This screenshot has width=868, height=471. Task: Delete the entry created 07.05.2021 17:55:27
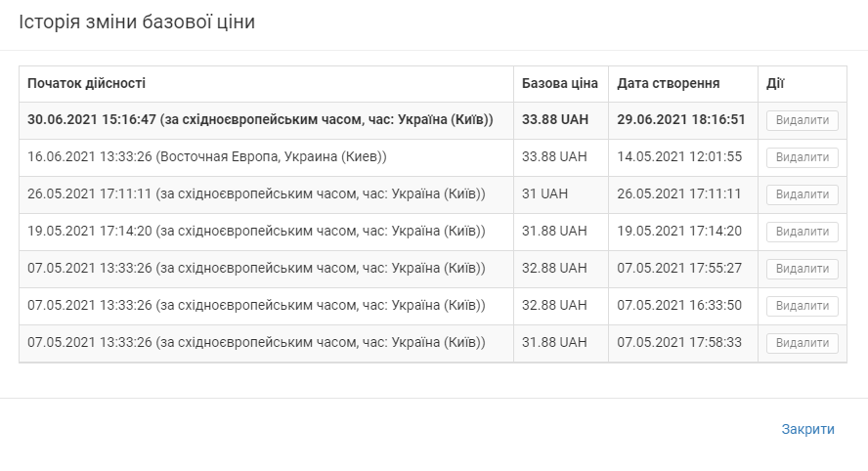[x=802, y=269]
